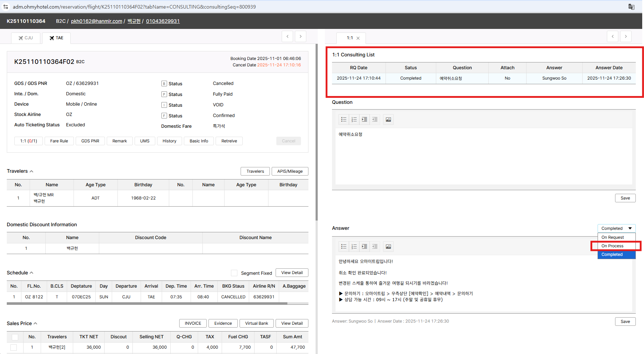Switch to the CJU flight tab
644x354 pixels.
pos(26,38)
